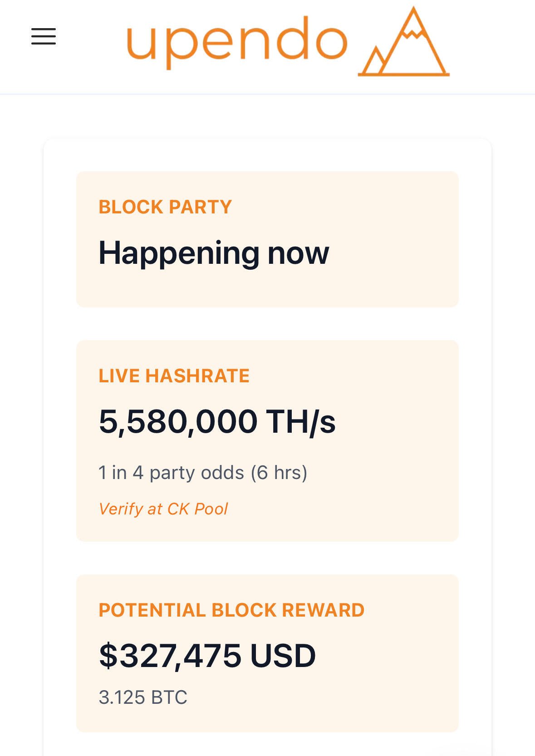Tap the 5,580,000 TH/s value

tap(217, 422)
